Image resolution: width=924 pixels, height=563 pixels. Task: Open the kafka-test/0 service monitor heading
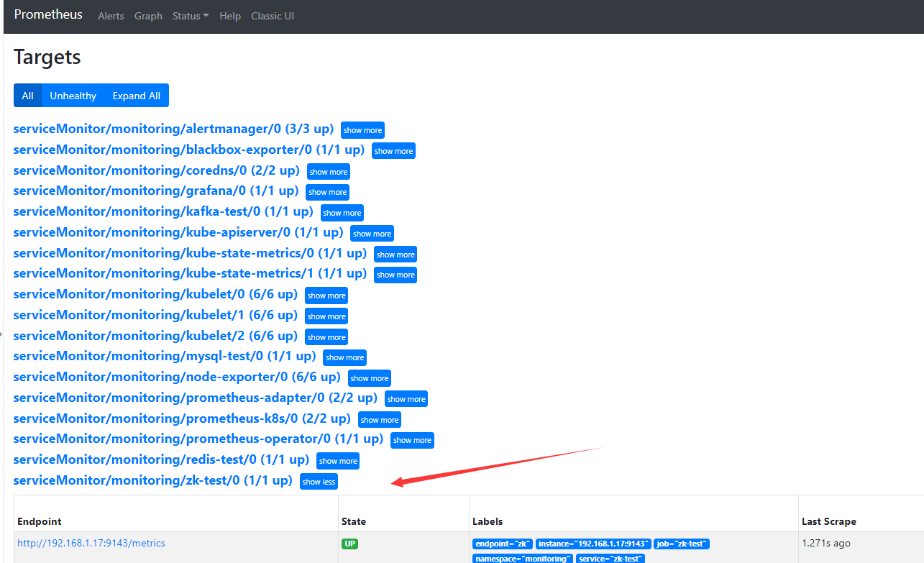pos(163,211)
